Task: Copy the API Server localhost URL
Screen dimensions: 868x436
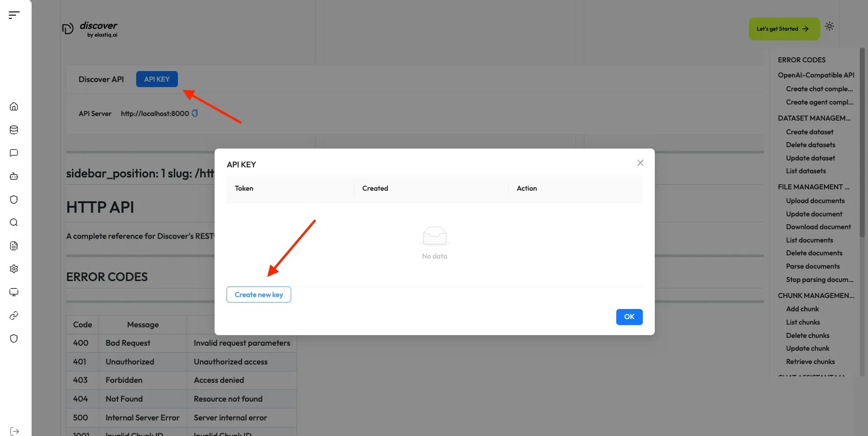Action: pos(195,113)
